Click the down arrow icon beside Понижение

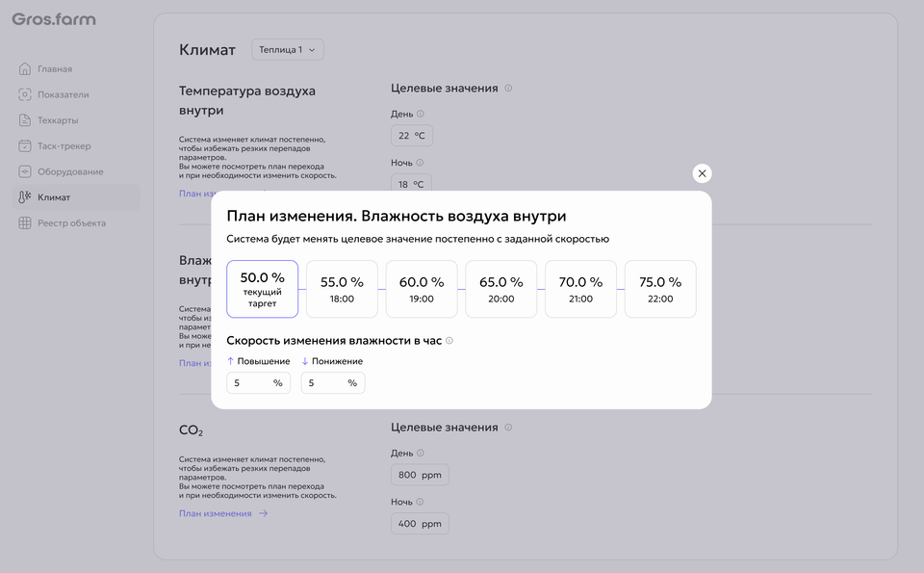click(x=305, y=361)
